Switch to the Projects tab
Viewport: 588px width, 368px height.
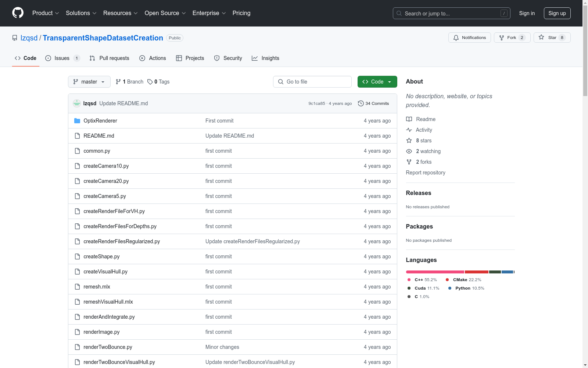(190, 58)
